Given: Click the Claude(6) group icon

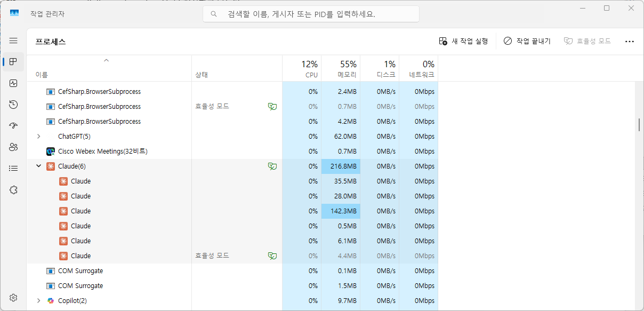Looking at the screenshot, I should (x=51, y=166).
